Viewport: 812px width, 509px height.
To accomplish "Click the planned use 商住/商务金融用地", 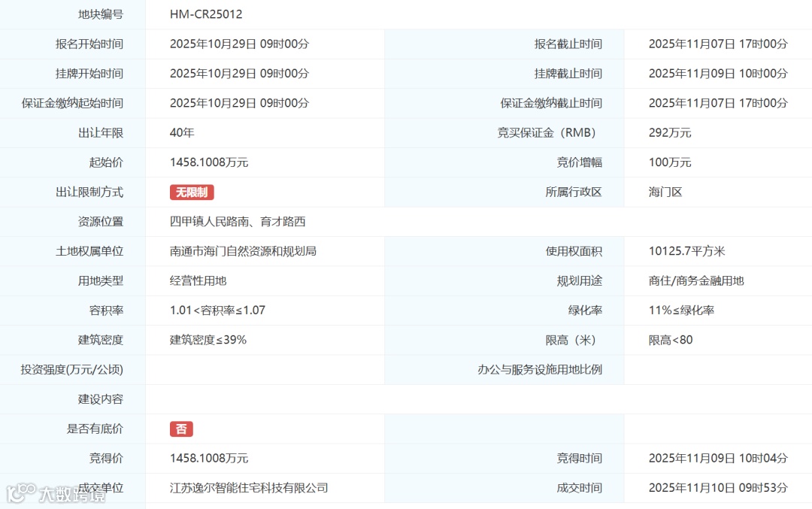I will (696, 280).
